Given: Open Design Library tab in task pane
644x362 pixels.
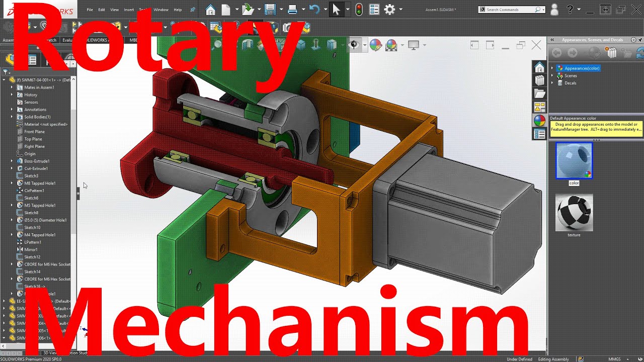Looking at the screenshot, I should tap(539, 80).
